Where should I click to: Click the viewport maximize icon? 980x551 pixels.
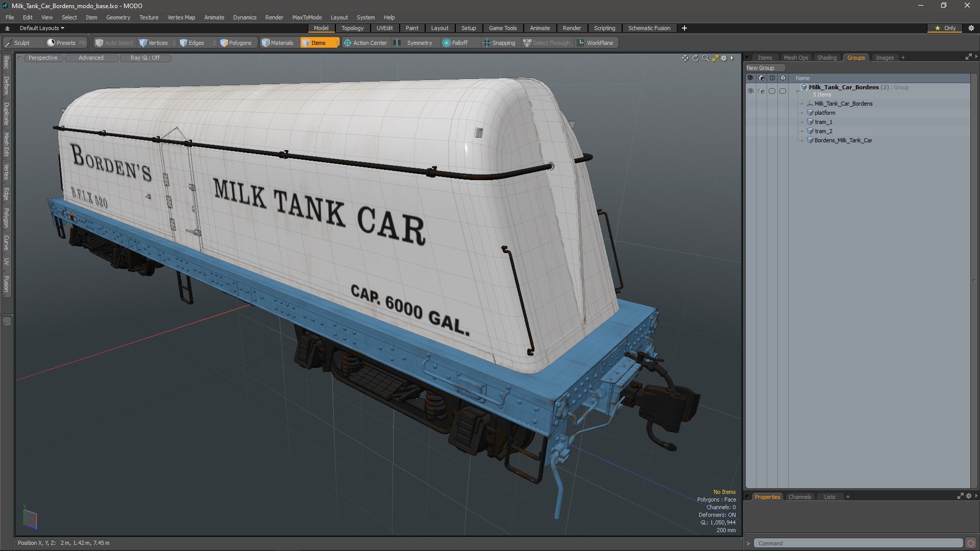point(715,58)
